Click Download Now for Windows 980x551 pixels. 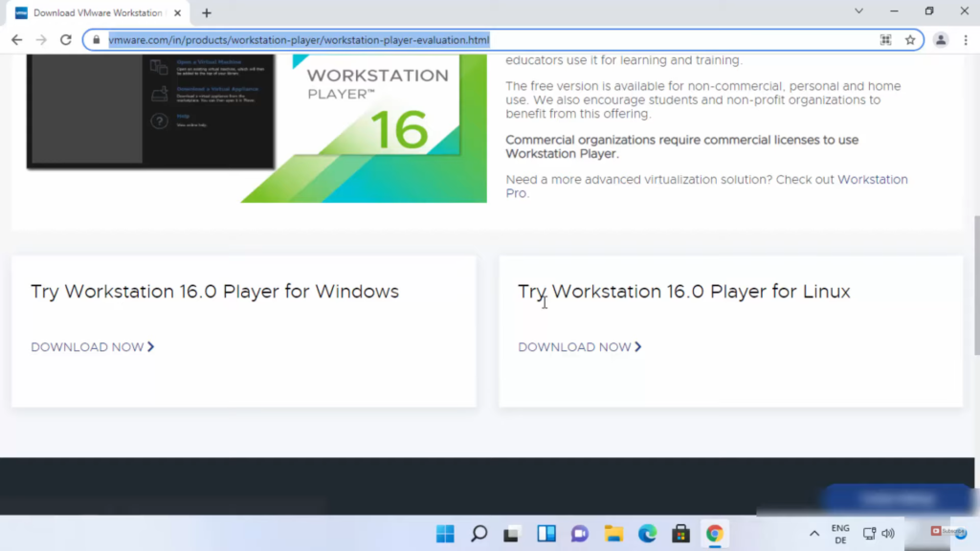coord(92,347)
